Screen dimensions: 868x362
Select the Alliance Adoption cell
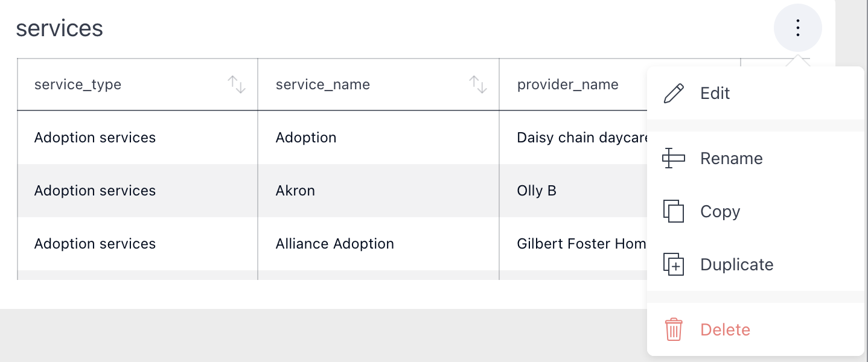click(x=335, y=244)
